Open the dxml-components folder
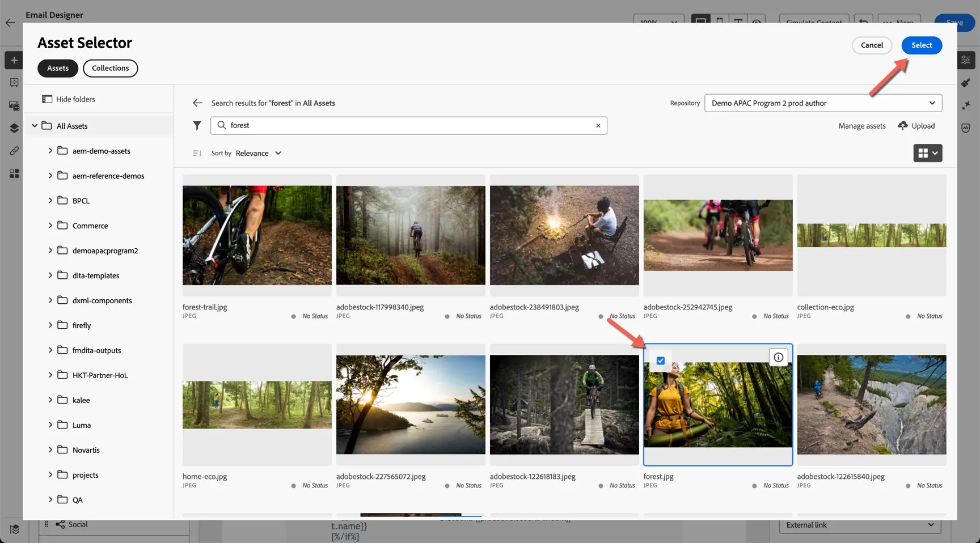The image size is (980, 543). click(102, 300)
